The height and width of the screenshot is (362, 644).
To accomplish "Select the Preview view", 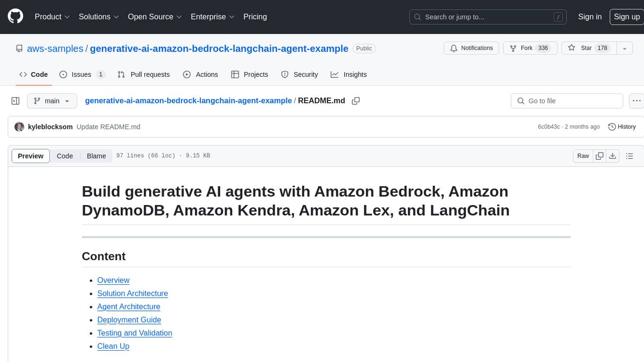I will [x=31, y=156].
